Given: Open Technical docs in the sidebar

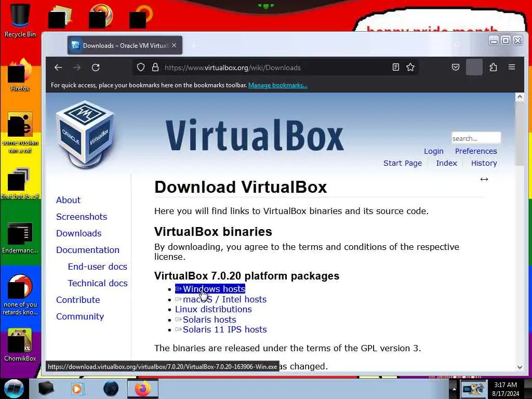Looking at the screenshot, I should coord(98,283).
